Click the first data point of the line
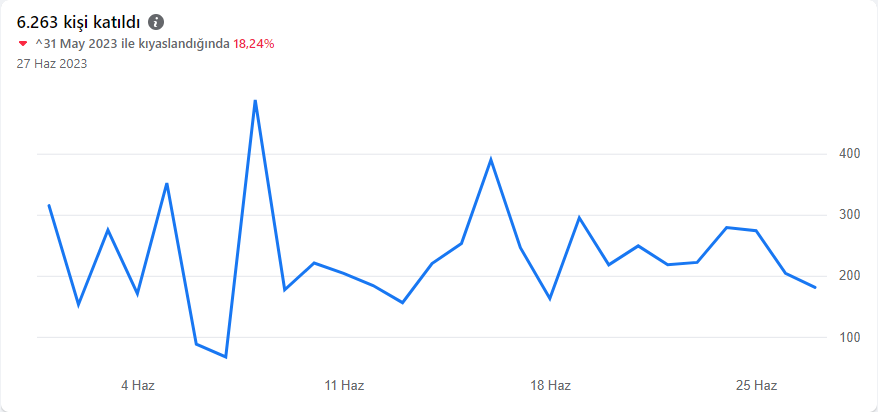 coord(49,205)
